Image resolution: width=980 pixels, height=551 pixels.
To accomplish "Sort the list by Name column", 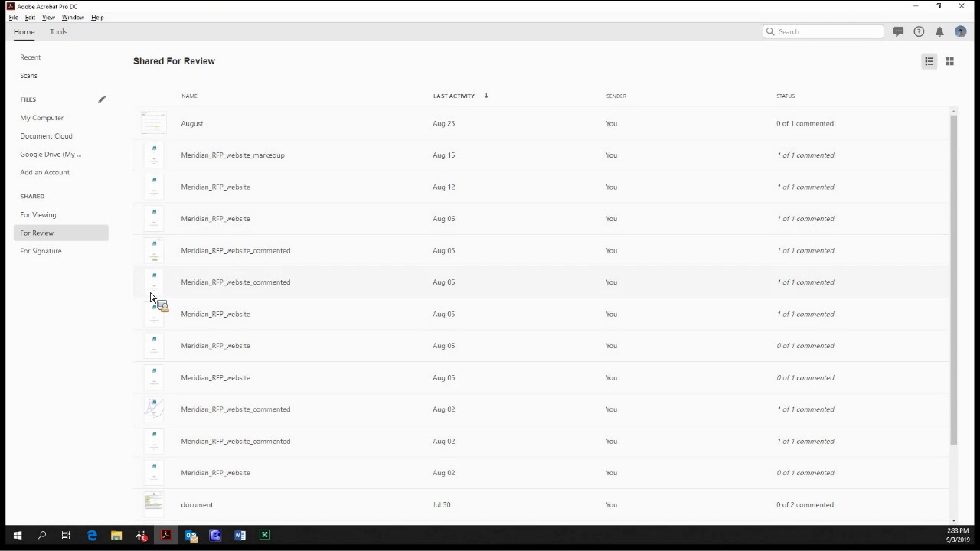I will [x=190, y=96].
